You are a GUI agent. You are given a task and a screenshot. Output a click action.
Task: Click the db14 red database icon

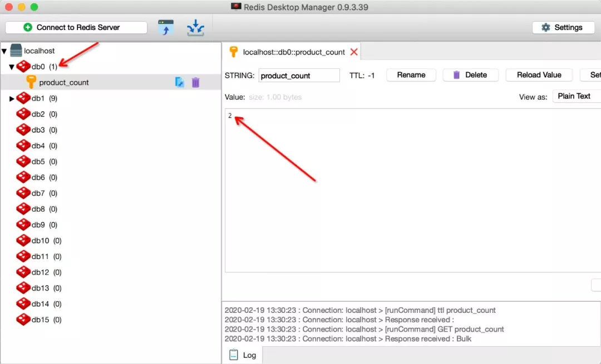pos(23,303)
